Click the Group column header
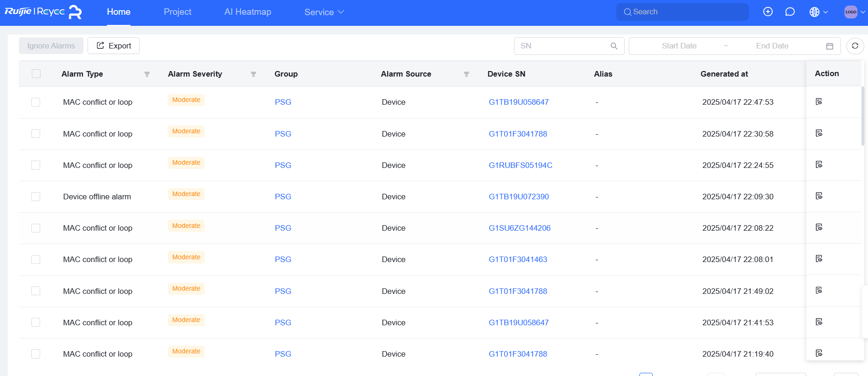Viewport: 868px width, 376px height. [286, 74]
